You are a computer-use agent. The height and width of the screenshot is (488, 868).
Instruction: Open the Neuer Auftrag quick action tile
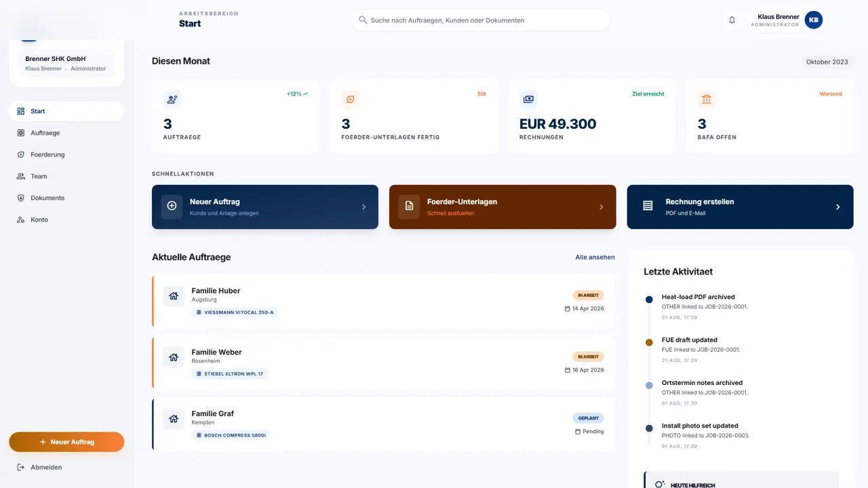point(265,207)
